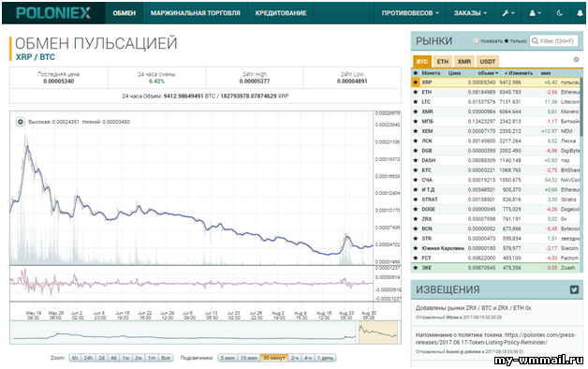Set chart zoom to 1w
This screenshot has height=369, width=588.
[126, 358]
